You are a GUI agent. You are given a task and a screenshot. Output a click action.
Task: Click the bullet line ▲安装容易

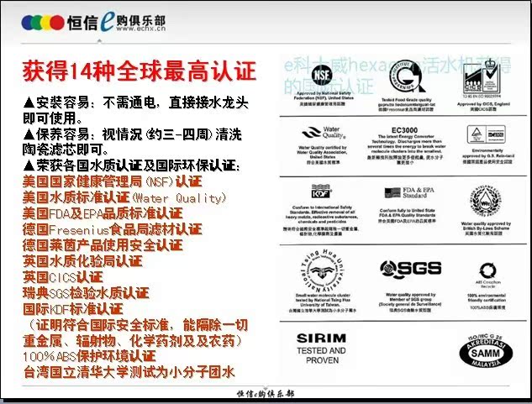[135, 110]
